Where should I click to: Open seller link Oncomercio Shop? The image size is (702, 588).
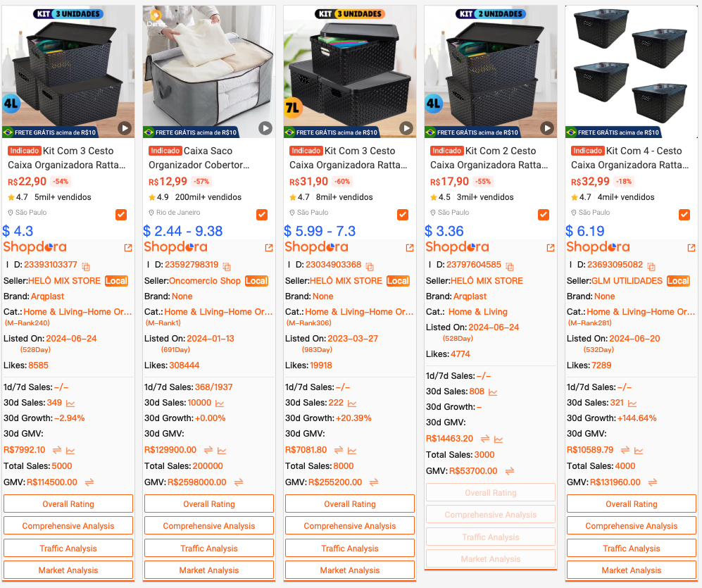pyautogui.click(x=205, y=281)
